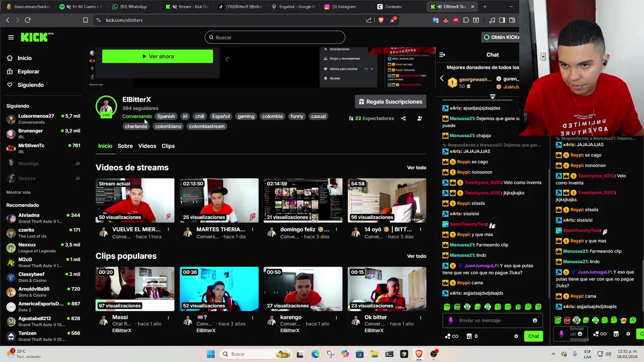Open the Brave Playlist music note icon
Viewport: 644px width, 362px height.
click(x=492, y=20)
